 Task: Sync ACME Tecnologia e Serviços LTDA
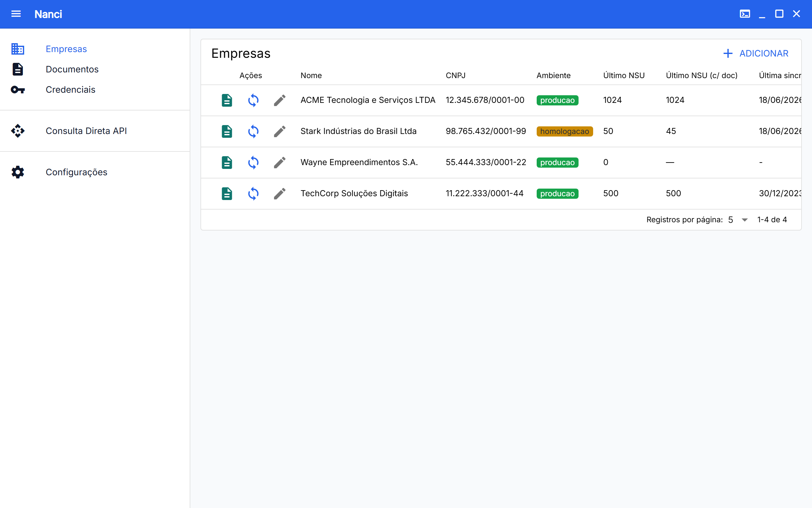click(253, 100)
